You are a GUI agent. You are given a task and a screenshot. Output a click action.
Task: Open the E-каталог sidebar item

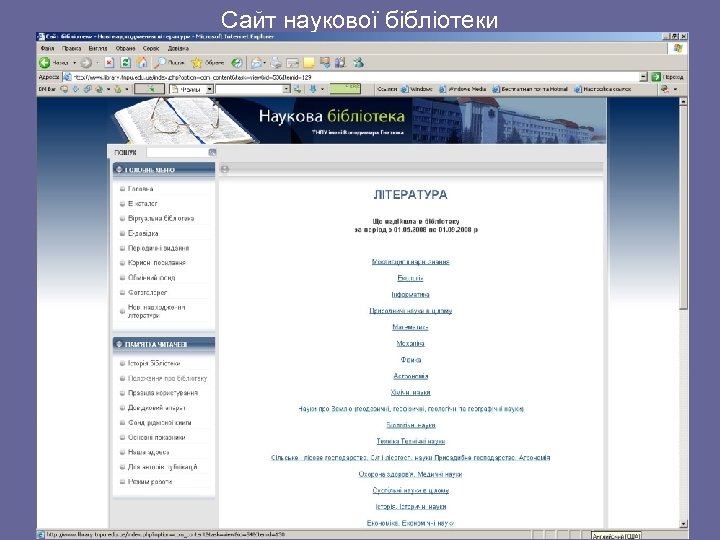coord(142,203)
